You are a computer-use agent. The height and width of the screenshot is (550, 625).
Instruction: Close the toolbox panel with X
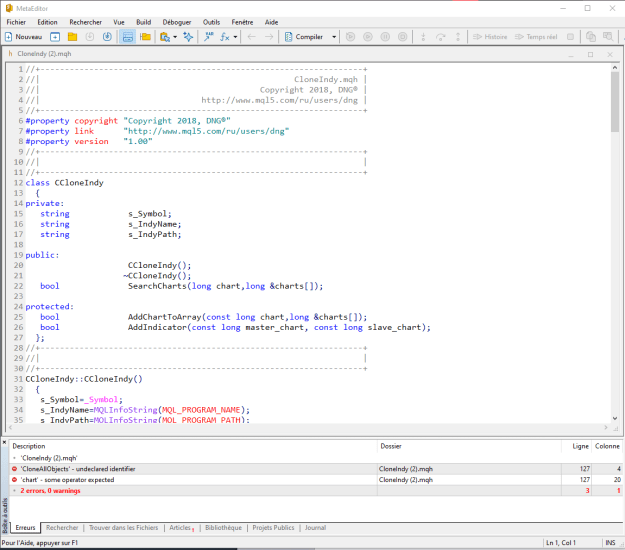point(4,442)
